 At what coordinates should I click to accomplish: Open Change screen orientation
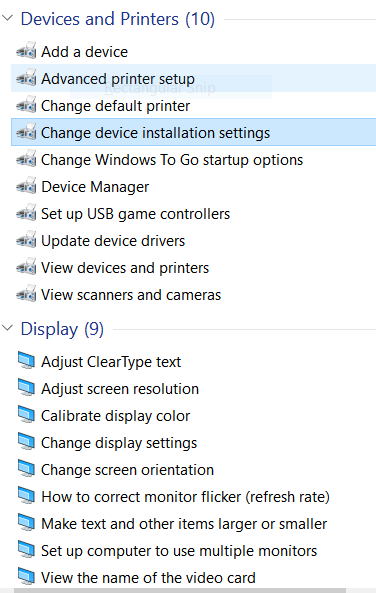(x=127, y=470)
